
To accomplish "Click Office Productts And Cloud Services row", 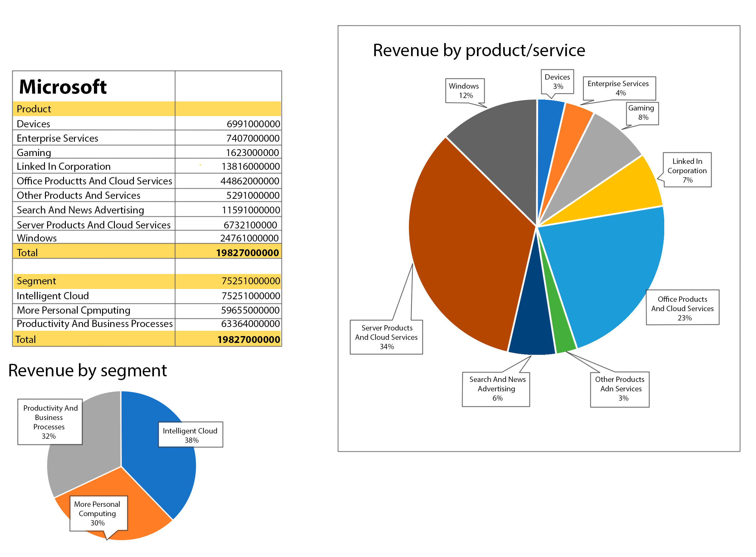I will pyautogui.click(x=147, y=181).
